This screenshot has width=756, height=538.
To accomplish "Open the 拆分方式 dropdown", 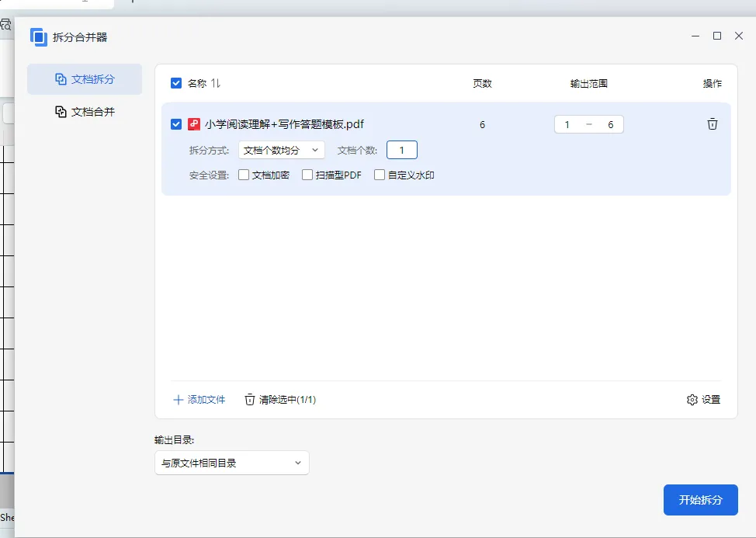I will (x=282, y=150).
